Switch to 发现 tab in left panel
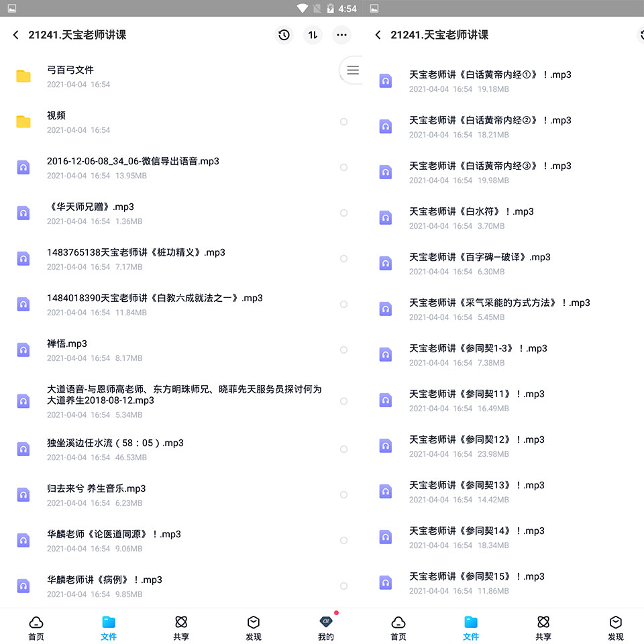 click(x=254, y=628)
